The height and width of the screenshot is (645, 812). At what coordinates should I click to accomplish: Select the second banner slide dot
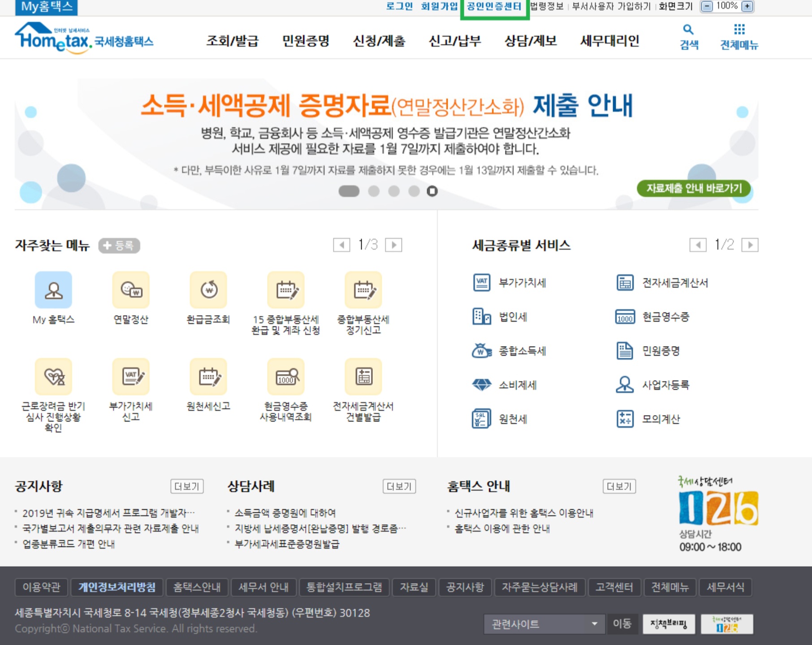pos(374,191)
